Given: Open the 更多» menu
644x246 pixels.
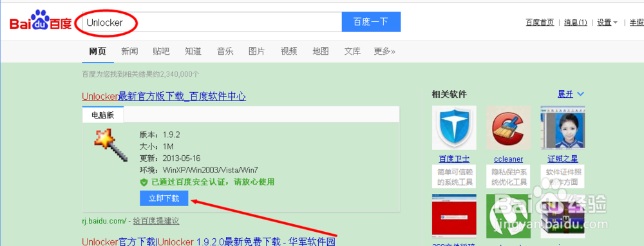Looking at the screenshot, I should click(384, 52).
